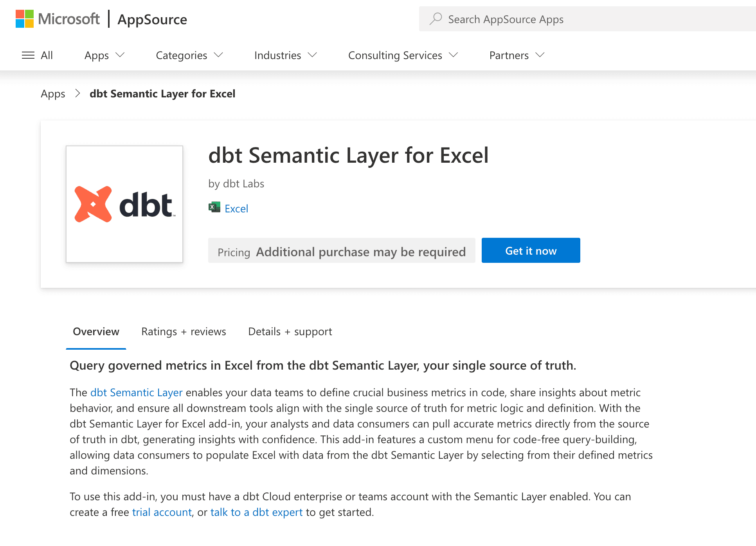Expand the Categories dropdown menu

pos(189,55)
